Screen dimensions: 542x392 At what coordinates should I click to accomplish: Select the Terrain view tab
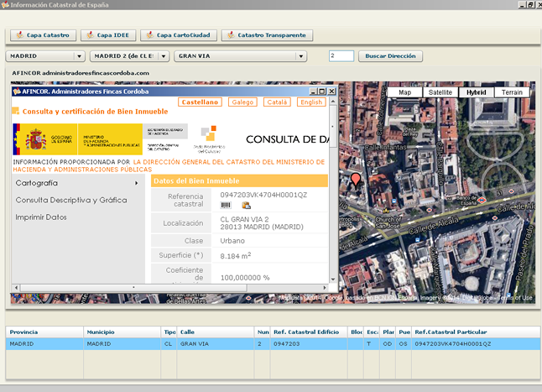tap(512, 92)
